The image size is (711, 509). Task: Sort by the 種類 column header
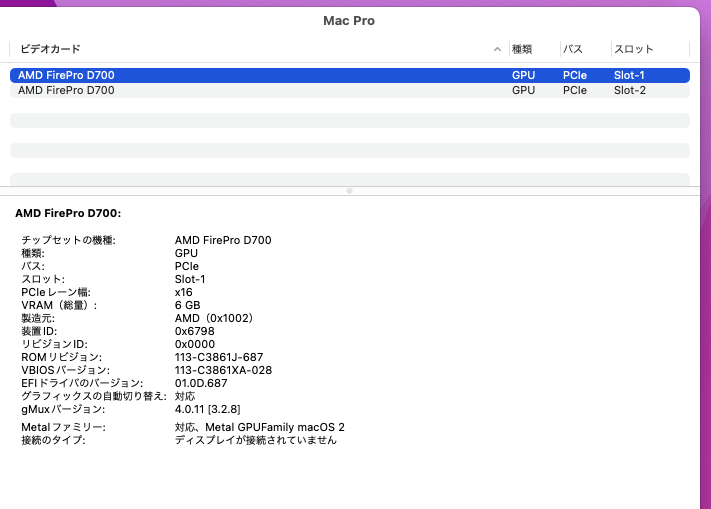pyautogui.click(x=522, y=49)
